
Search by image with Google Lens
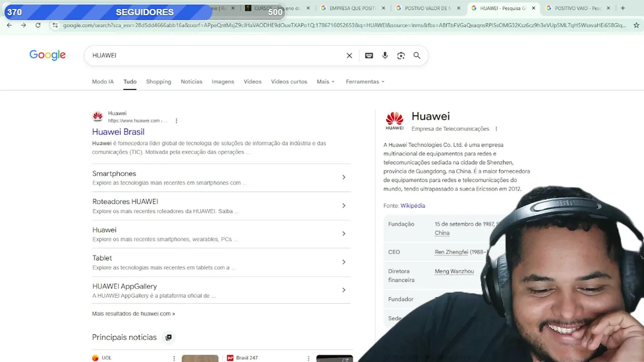pos(401,55)
